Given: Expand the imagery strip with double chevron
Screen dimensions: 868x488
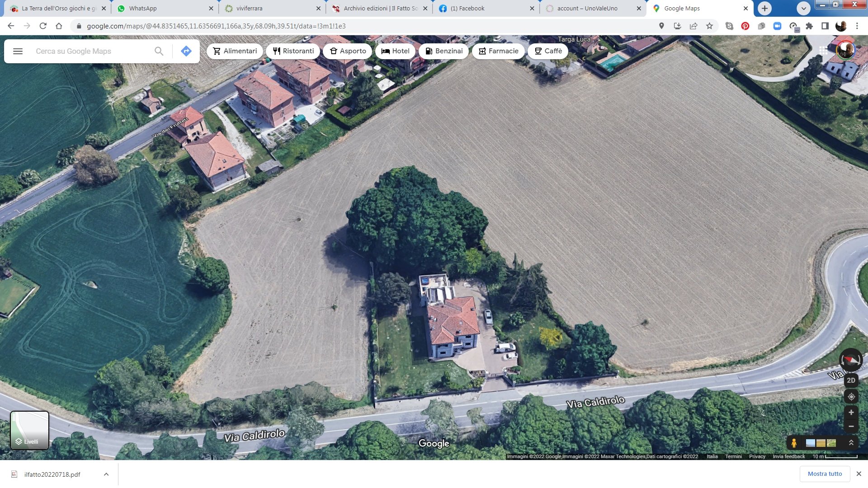Looking at the screenshot, I should pyautogui.click(x=851, y=443).
